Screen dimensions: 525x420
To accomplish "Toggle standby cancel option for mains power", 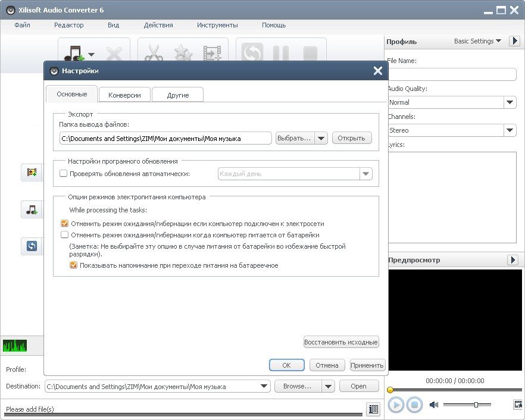I will [x=65, y=224].
